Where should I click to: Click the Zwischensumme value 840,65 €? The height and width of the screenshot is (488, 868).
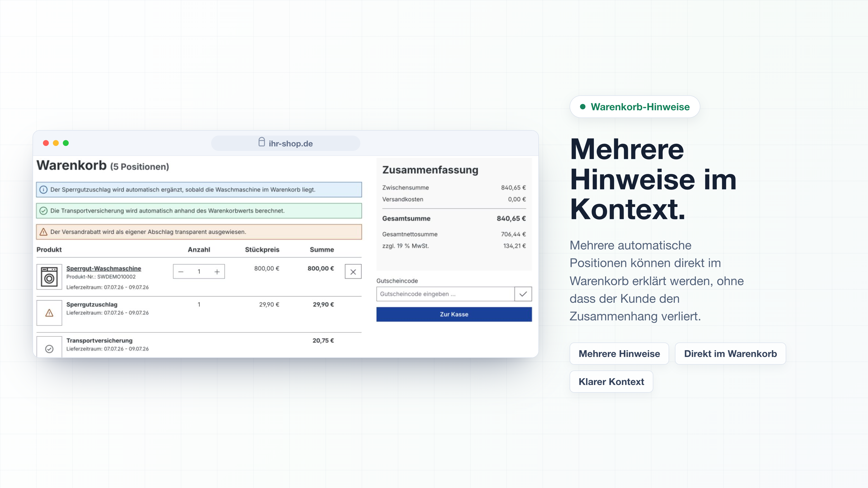tap(513, 188)
